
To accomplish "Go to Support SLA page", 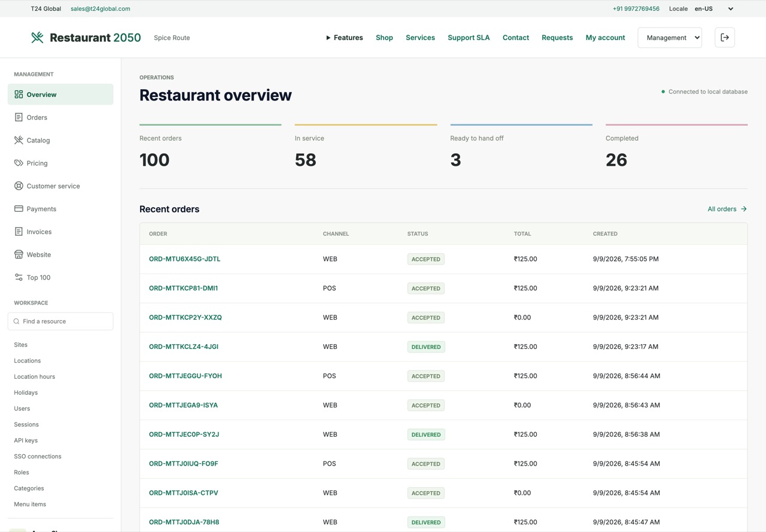I will point(469,38).
